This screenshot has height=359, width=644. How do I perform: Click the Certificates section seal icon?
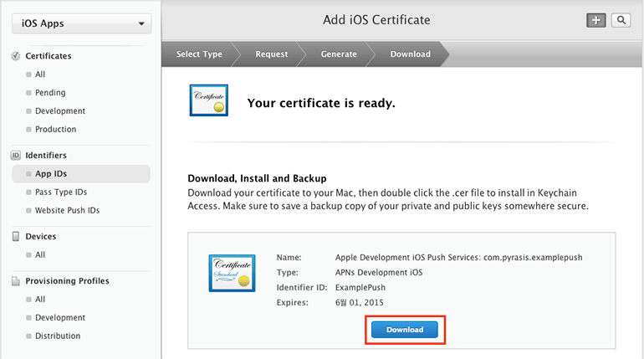[15, 56]
